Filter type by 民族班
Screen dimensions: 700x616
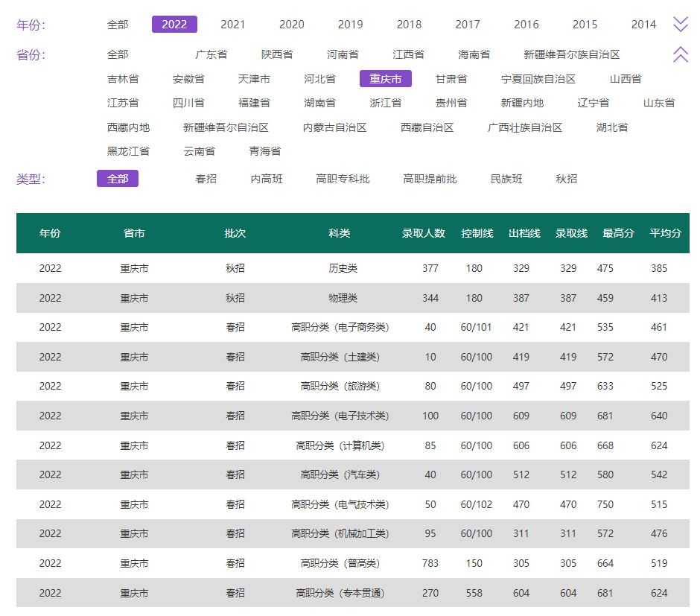pyautogui.click(x=506, y=179)
